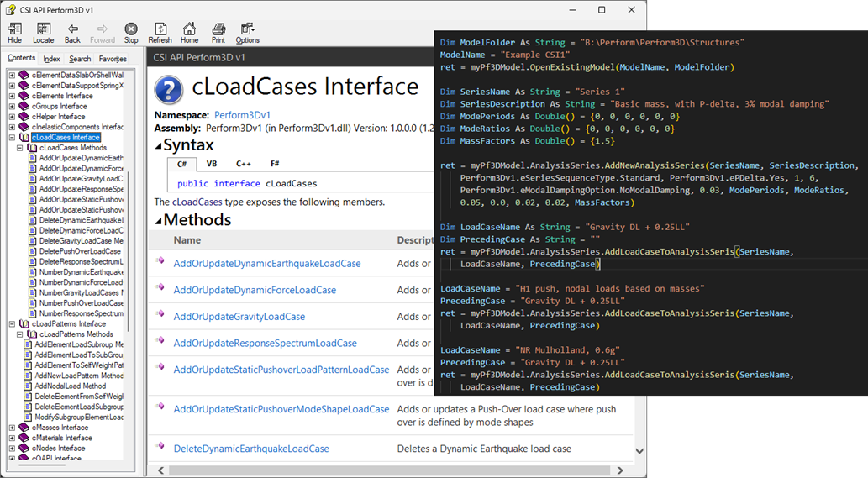
Task: Open the AddOrUpdateGravityLoadCase method link
Action: (239, 317)
